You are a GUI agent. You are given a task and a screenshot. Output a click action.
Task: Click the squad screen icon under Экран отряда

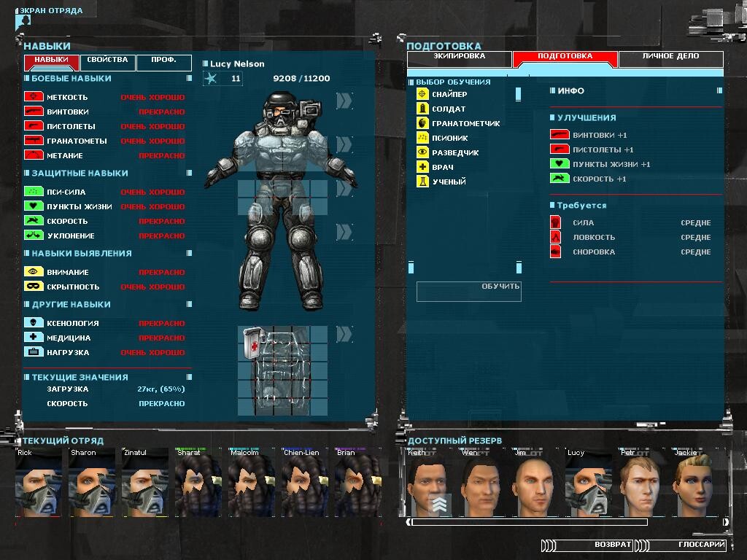[x=23, y=21]
